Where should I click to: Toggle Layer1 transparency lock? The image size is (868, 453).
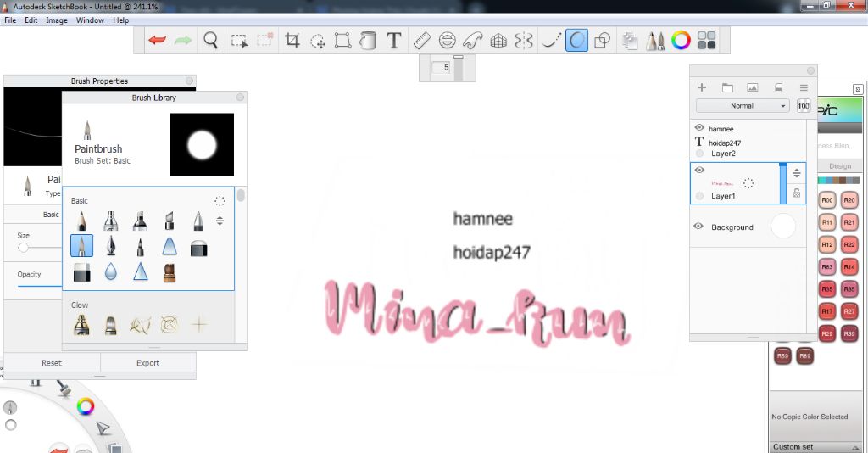[x=797, y=193]
